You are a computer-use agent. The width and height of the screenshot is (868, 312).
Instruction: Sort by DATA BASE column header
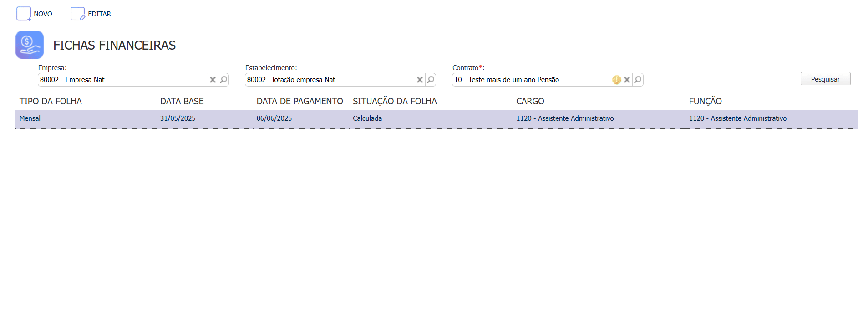point(182,101)
